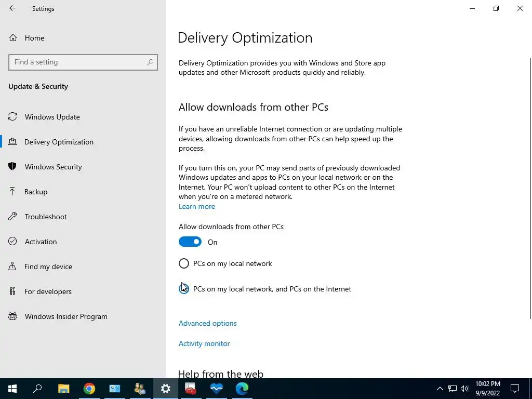Click the Windows Insider Program cat icon

click(x=12, y=316)
